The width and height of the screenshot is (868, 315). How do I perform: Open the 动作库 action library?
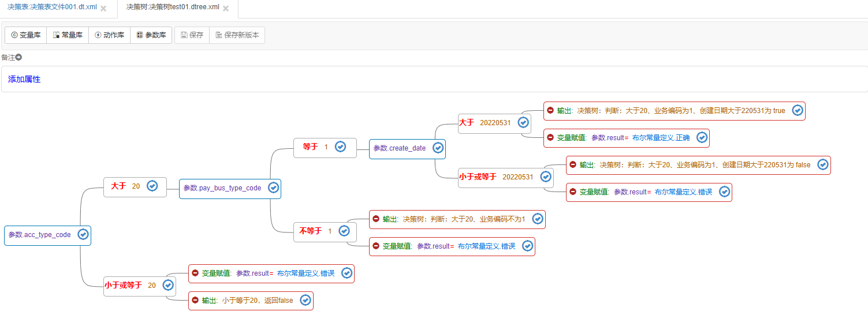pyautogui.click(x=109, y=35)
